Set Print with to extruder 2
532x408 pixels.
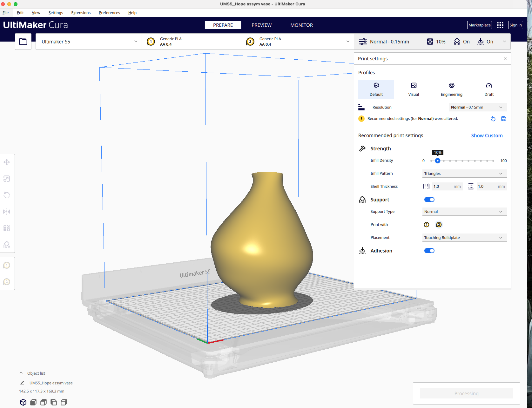tap(439, 224)
